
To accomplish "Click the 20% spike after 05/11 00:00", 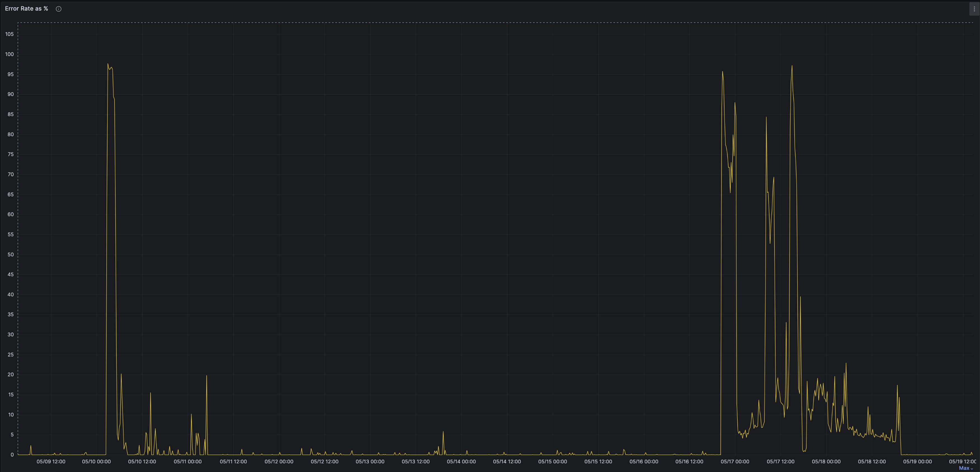I will pyautogui.click(x=207, y=376).
